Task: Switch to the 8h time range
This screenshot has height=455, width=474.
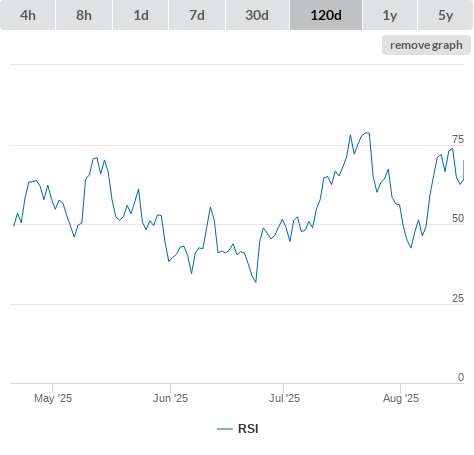Action: 84,15
